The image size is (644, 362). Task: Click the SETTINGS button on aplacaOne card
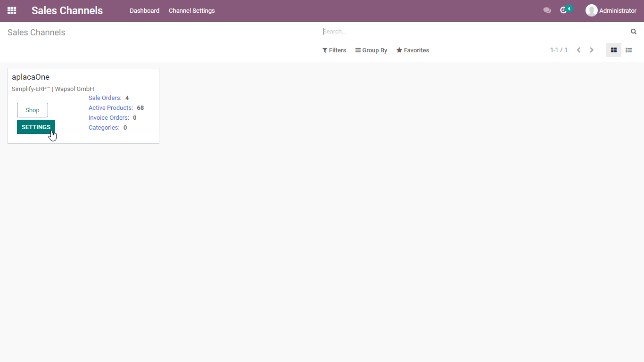tap(36, 127)
